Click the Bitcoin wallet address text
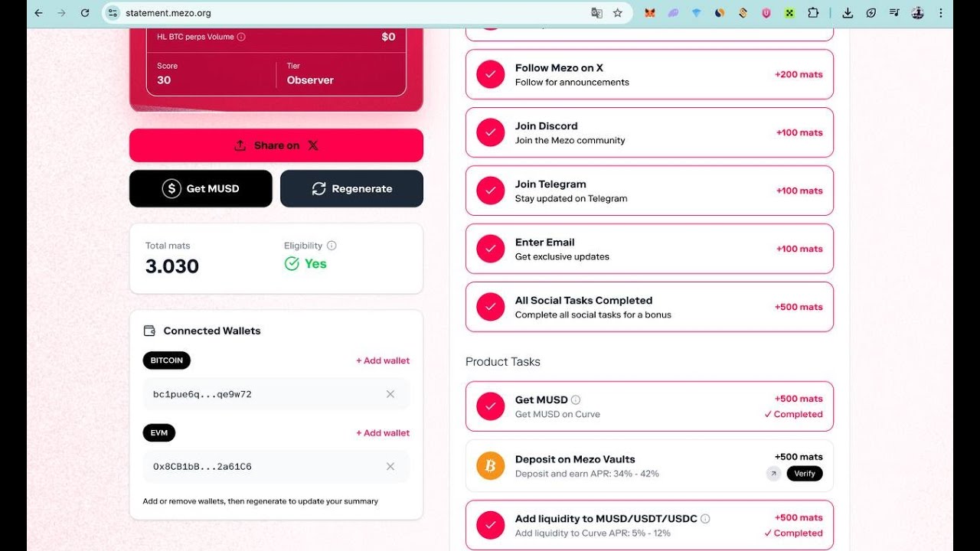Image resolution: width=980 pixels, height=551 pixels. (x=202, y=394)
